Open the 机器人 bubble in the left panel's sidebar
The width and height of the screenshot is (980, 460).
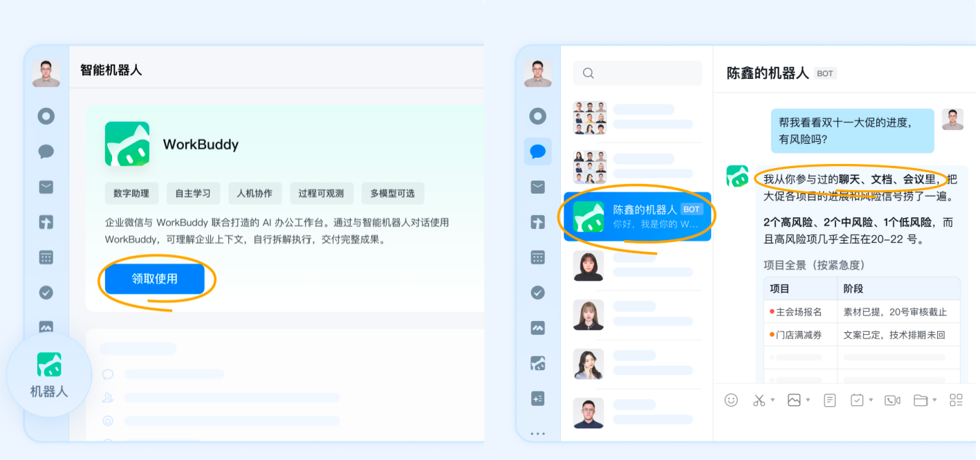49,375
